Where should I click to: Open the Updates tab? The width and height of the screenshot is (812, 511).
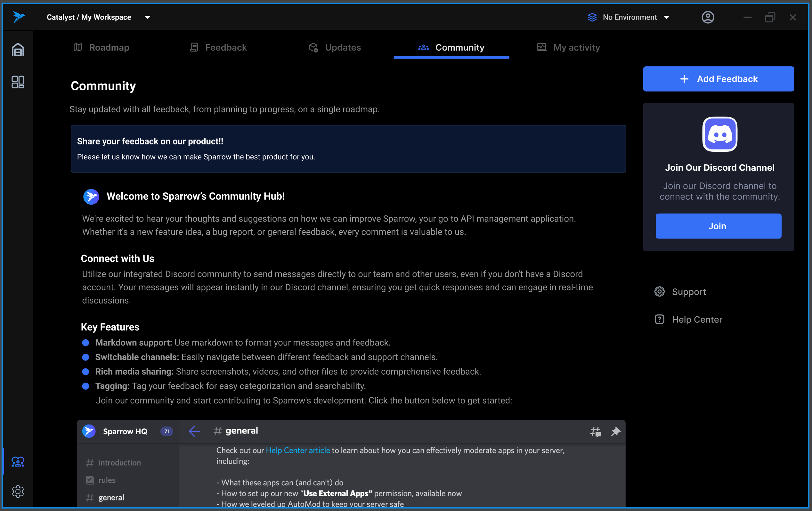click(x=335, y=48)
